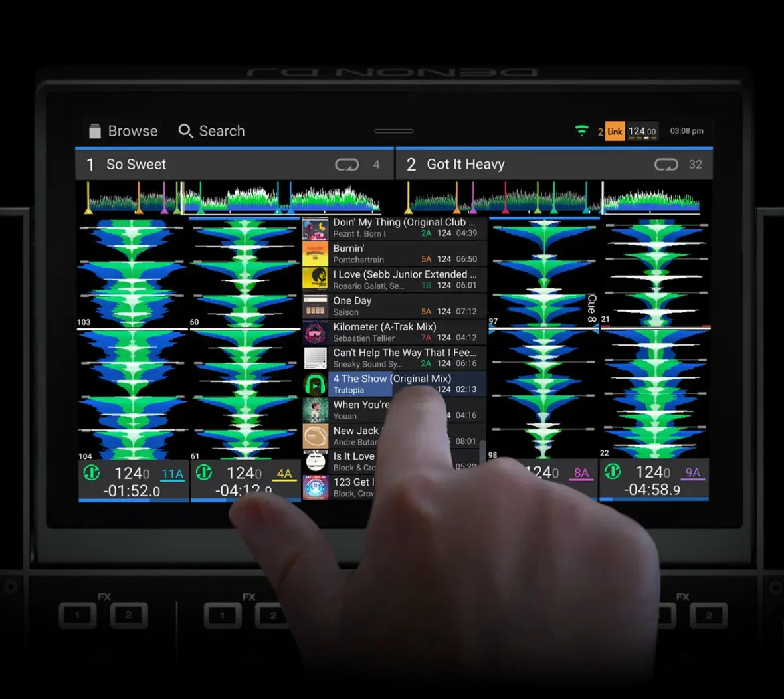Toggle the 9A key indicator
Viewport: 784px width, 699px height.
[692, 472]
